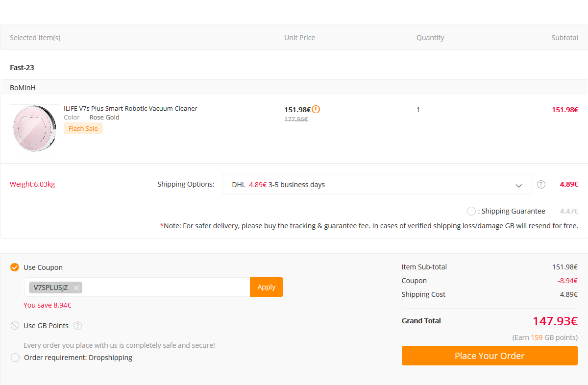Click the Shipping Guarantee price 4.47€
588x385 pixels.
(569, 211)
